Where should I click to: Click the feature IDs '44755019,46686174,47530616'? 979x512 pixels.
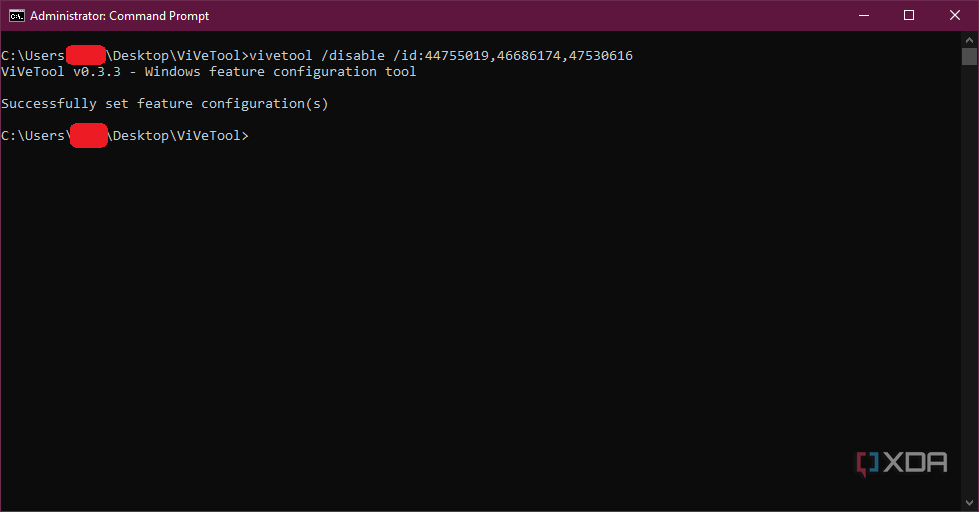(529, 56)
